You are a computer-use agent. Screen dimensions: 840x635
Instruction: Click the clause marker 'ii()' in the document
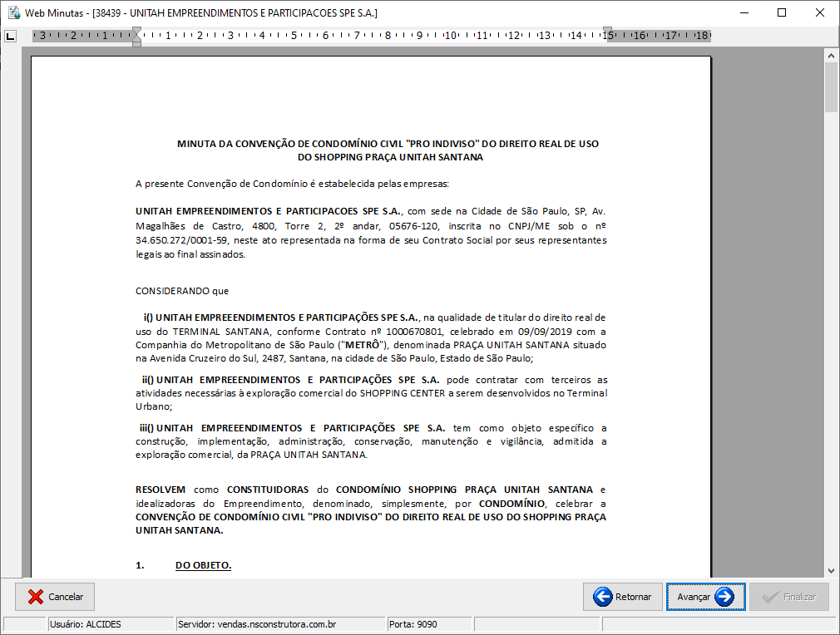(x=148, y=380)
